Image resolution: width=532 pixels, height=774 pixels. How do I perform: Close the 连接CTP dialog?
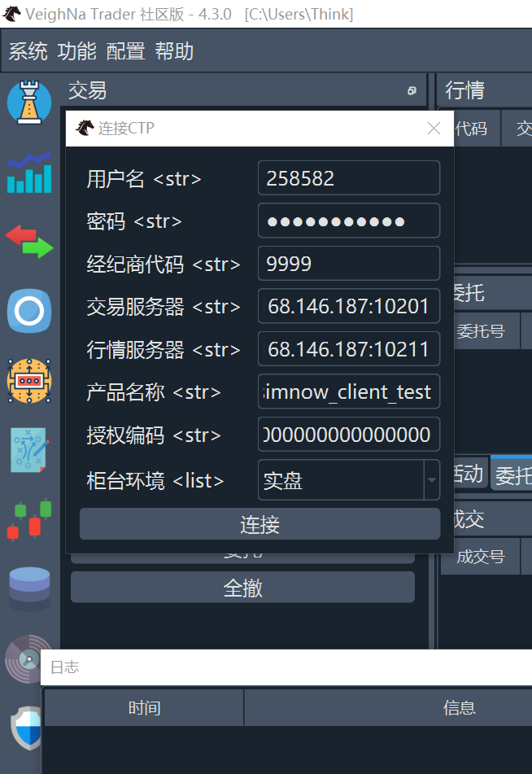point(434,129)
